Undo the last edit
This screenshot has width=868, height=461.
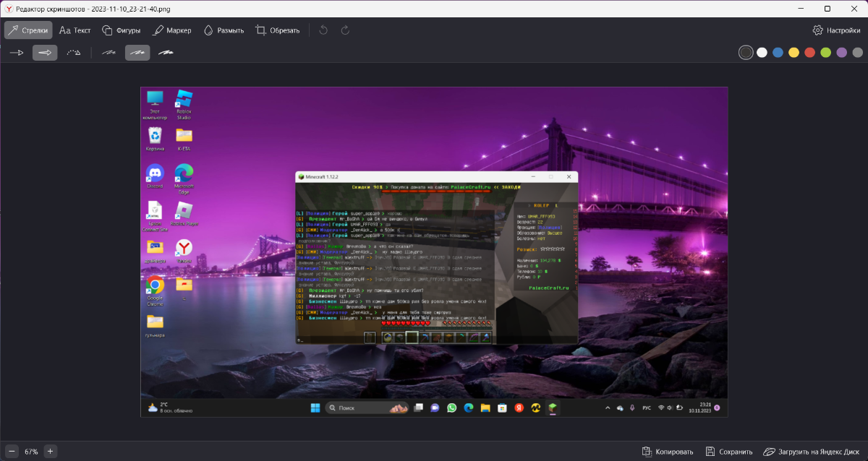point(323,30)
